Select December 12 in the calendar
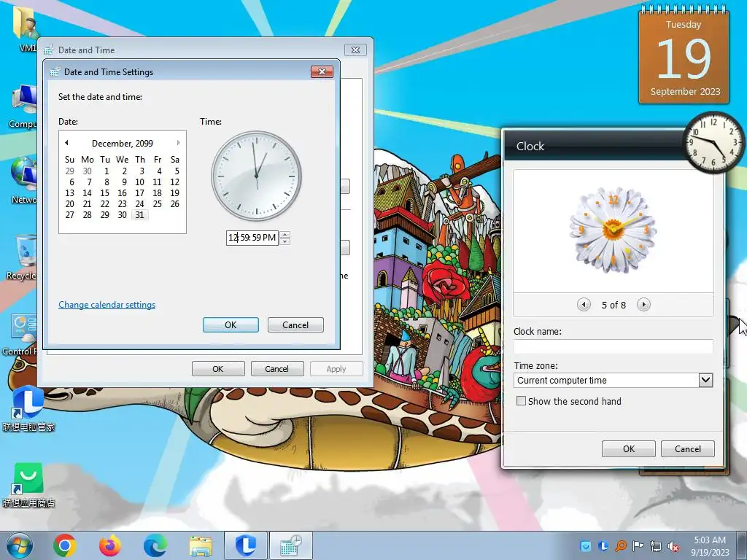Image resolution: width=747 pixels, height=560 pixels. pos(175,182)
